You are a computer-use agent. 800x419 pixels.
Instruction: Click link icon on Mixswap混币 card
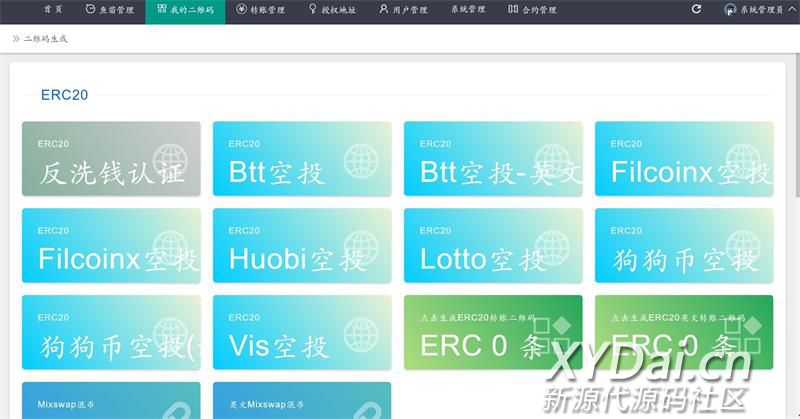(x=171, y=408)
